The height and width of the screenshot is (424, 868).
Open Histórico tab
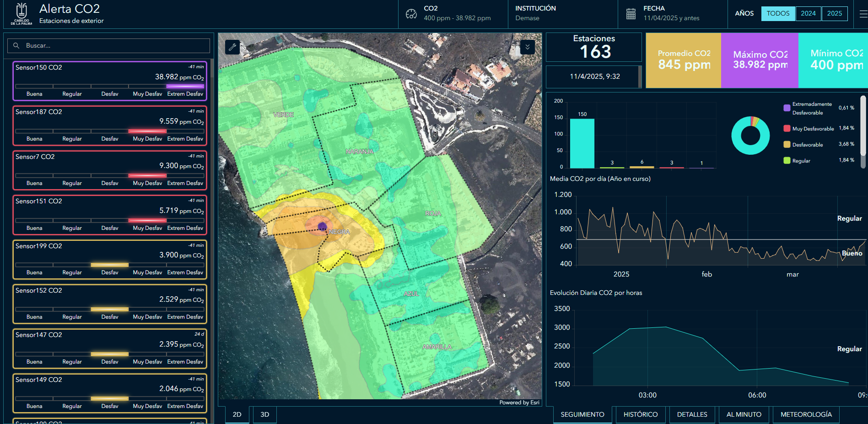click(641, 414)
